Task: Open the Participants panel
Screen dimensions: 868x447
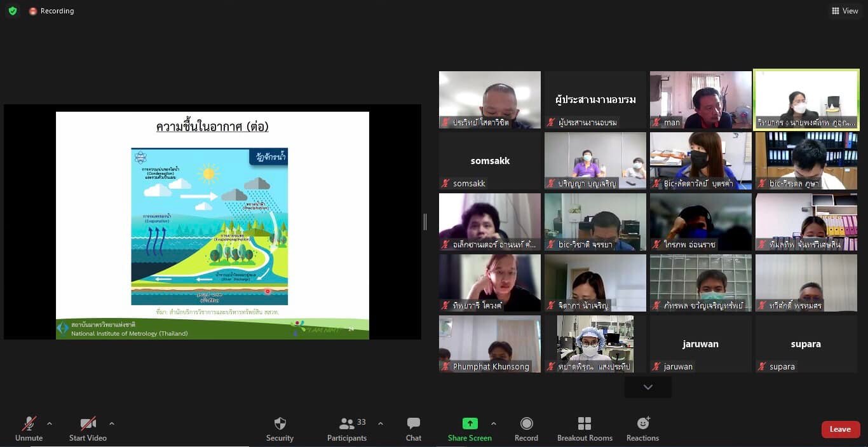Action: pyautogui.click(x=347, y=429)
